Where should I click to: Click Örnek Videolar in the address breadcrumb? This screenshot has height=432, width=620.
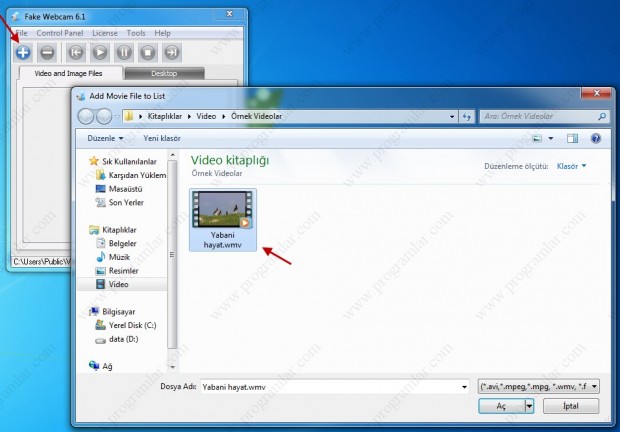[256, 116]
